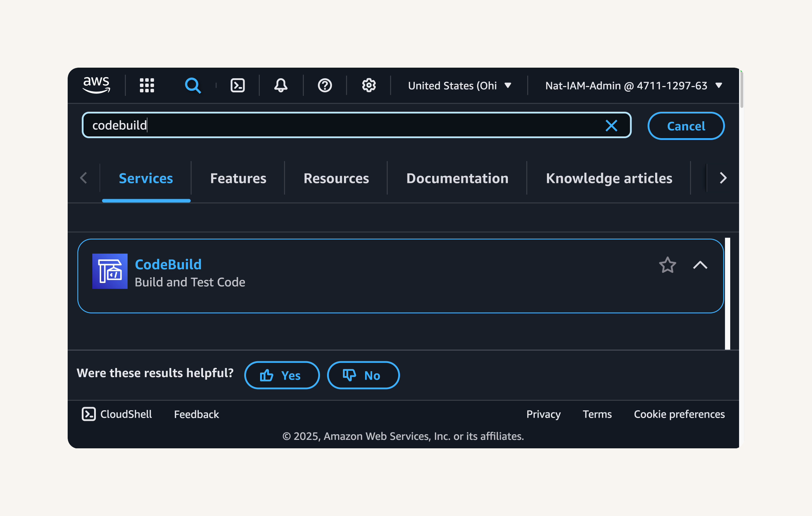Open CloudShell in the footer

click(117, 414)
